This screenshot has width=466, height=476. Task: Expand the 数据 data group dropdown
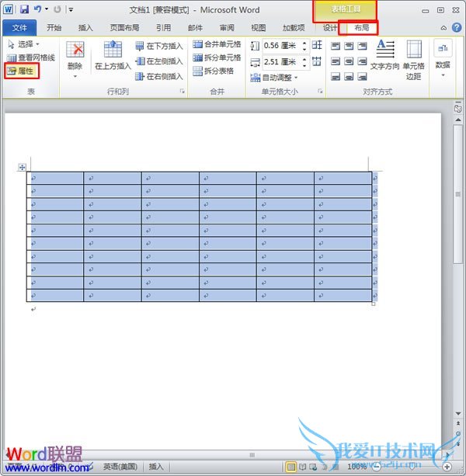[x=443, y=57]
